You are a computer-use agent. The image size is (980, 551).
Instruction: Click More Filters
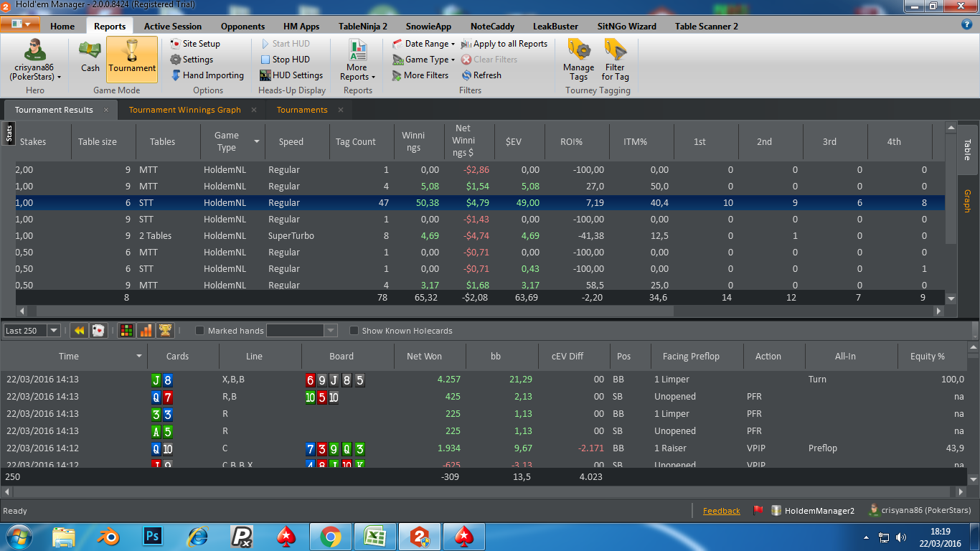(x=420, y=75)
